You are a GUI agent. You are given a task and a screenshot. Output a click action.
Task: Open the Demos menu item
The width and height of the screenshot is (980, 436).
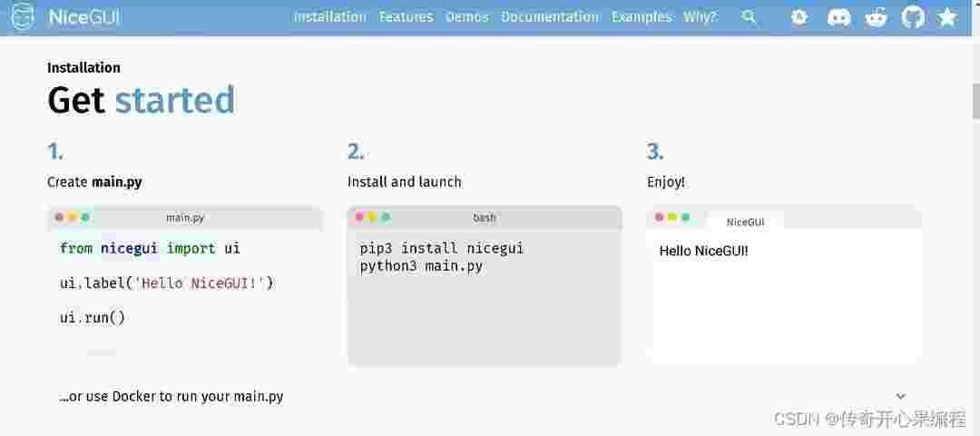[467, 17]
